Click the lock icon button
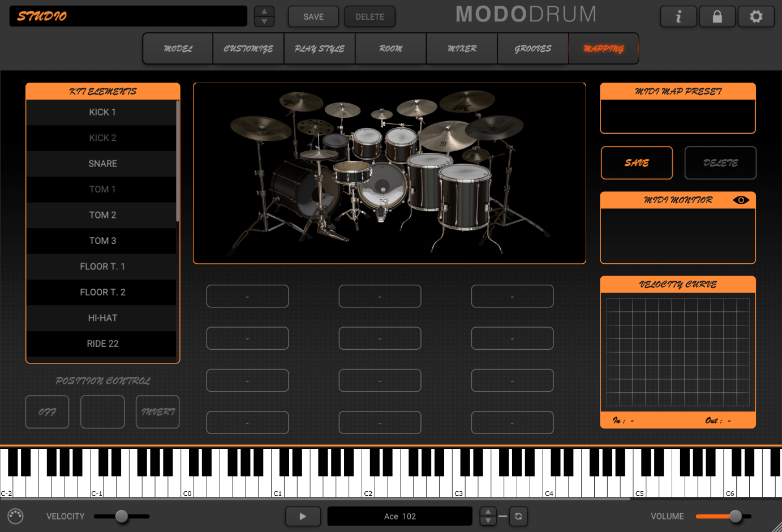Image resolution: width=782 pixels, height=532 pixels. coord(717,16)
